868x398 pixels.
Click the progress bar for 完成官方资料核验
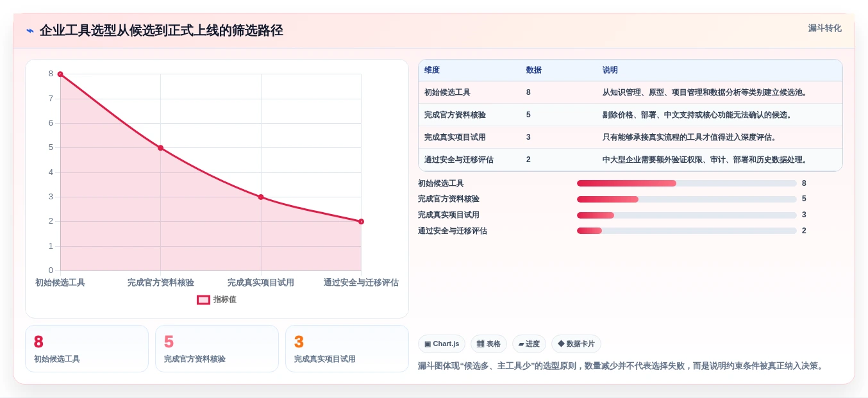coord(687,199)
